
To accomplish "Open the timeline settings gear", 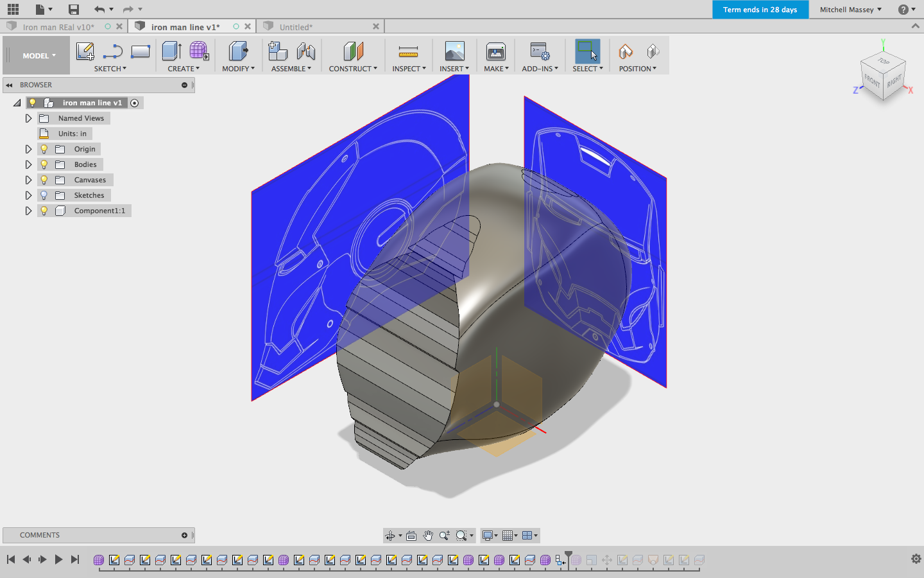I will (x=916, y=559).
